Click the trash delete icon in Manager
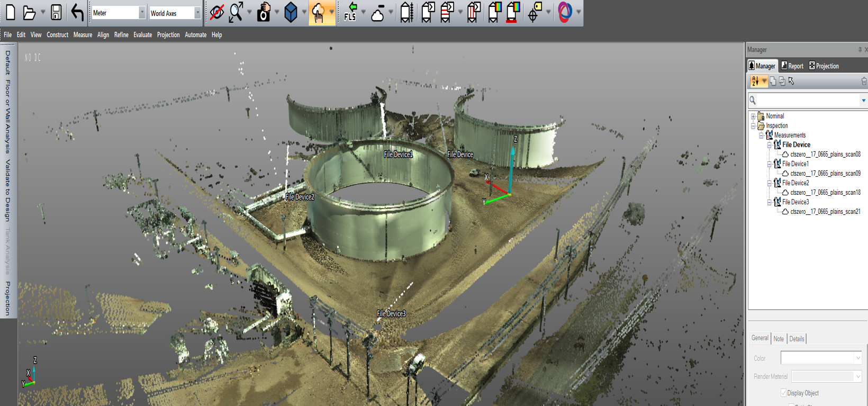The image size is (868, 406). coord(864,81)
